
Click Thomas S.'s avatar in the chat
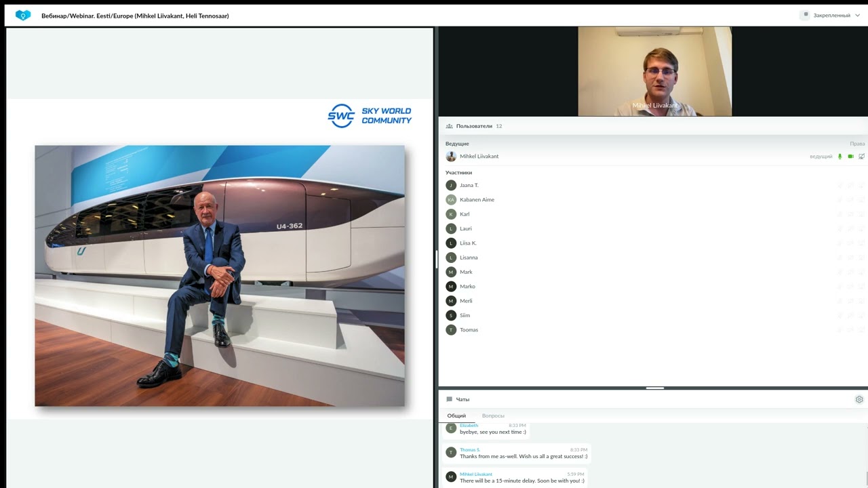point(451,452)
